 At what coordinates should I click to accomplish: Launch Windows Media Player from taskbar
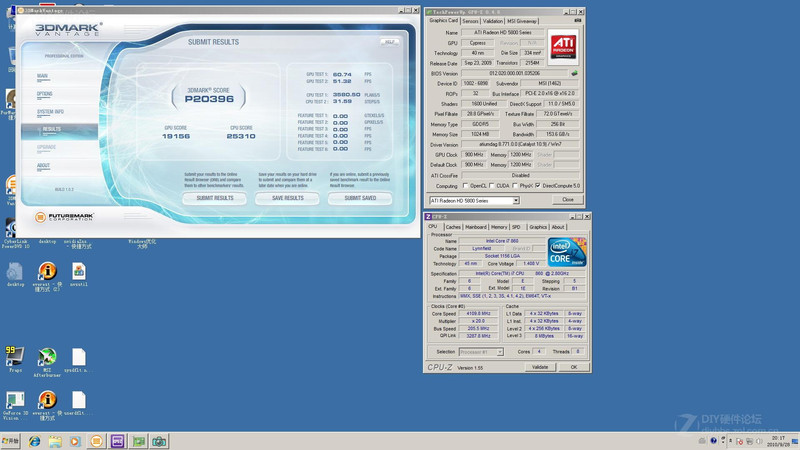76,441
